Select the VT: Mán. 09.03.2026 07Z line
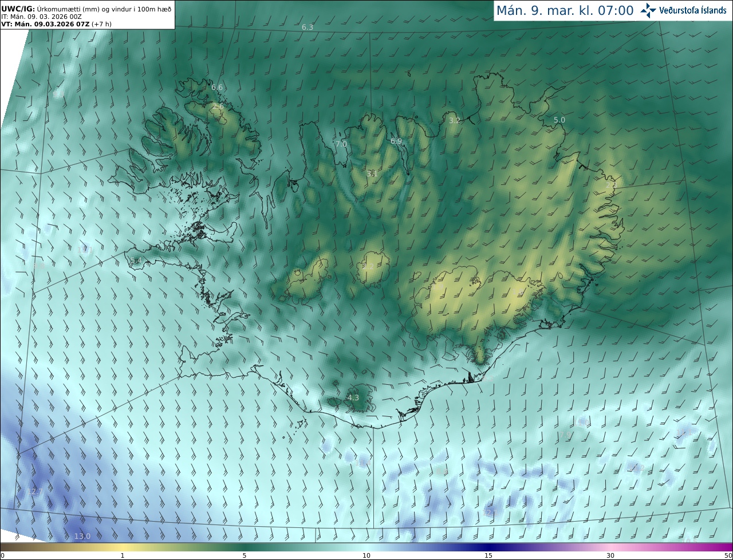Screen dimensions: 733x560 click(x=55, y=24)
